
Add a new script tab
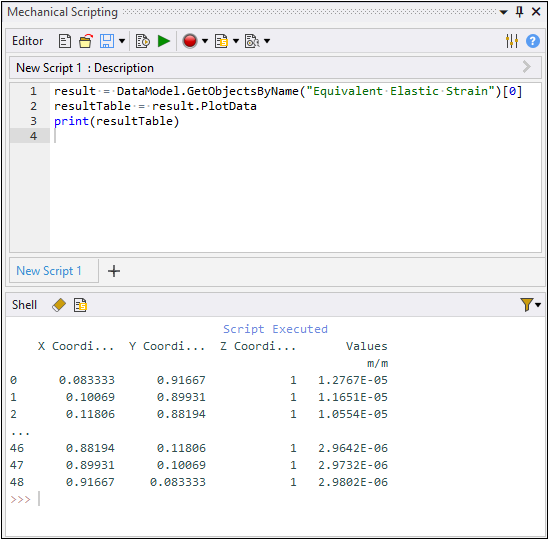tap(114, 271)
